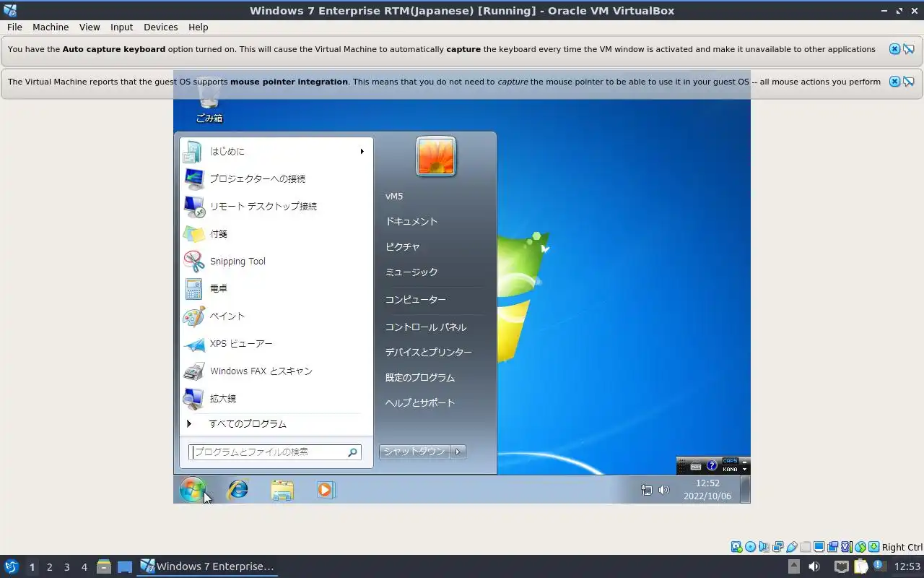The width and height of the screenshot is (924, 578).
Task: Launch Windows Media Player from taskbar
Action: [x=326, y=490]
